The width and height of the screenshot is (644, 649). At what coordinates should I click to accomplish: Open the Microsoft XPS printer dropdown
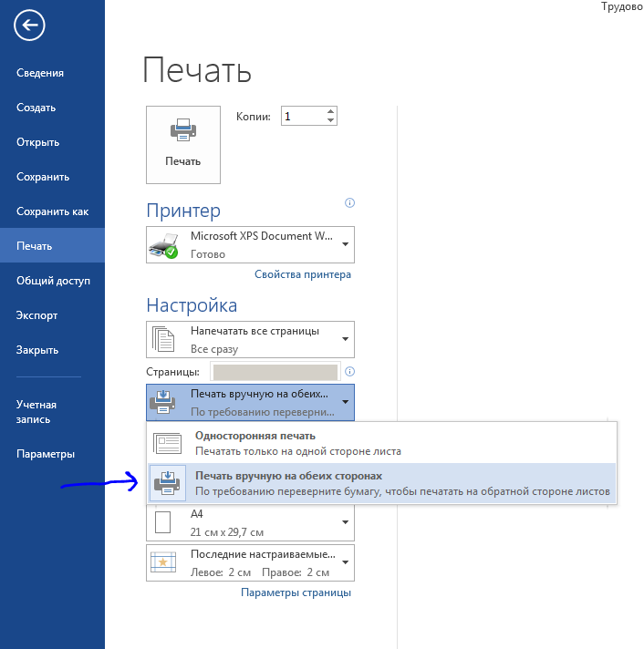pyautogui.click(x=250, y=245)
